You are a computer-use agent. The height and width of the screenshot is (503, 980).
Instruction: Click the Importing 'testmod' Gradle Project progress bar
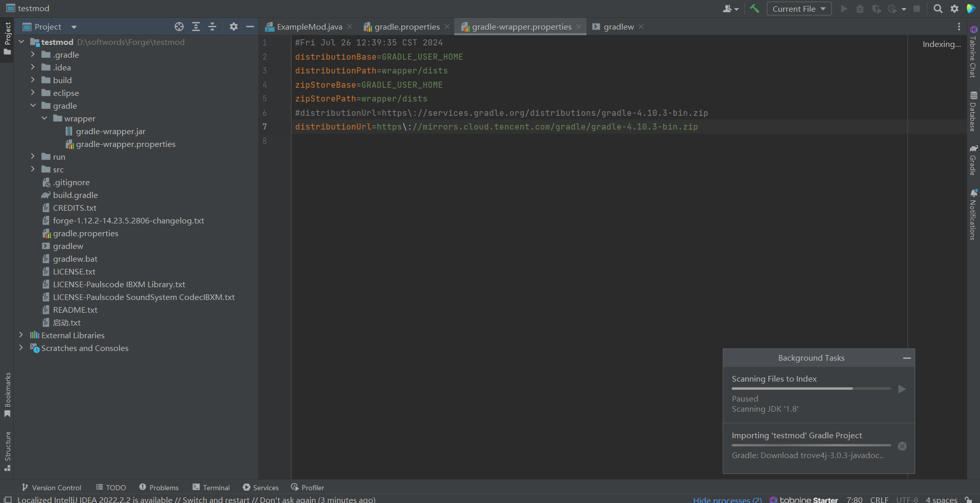tap(811, 445)
